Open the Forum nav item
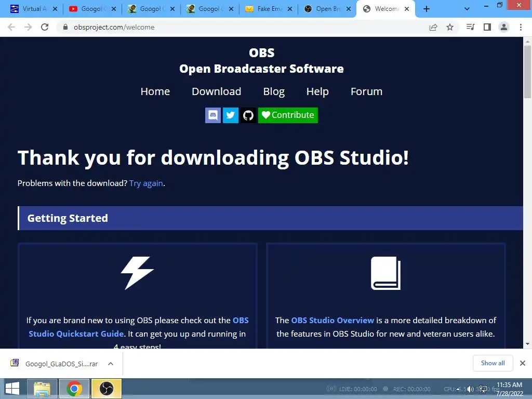The width and height of the screenshot is (532, 399). [366, 91]
